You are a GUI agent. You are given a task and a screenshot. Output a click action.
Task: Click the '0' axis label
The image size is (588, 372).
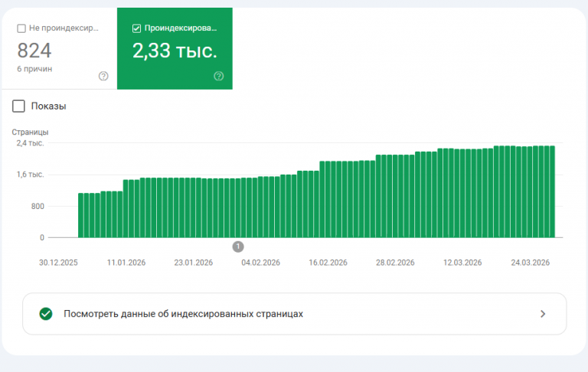point(42,237)
